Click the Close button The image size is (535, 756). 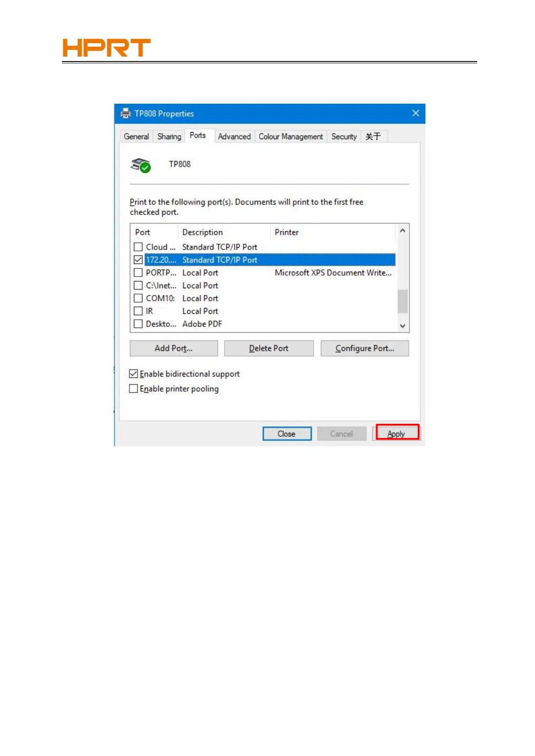pyautogui.click(x=287, y=434)
